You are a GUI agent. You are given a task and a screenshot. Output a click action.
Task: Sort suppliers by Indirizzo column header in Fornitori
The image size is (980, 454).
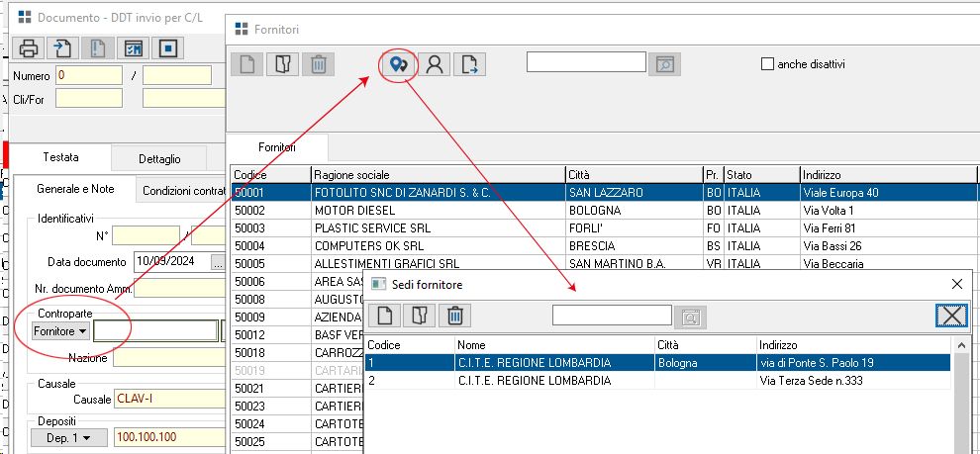(x=888, y=175)
